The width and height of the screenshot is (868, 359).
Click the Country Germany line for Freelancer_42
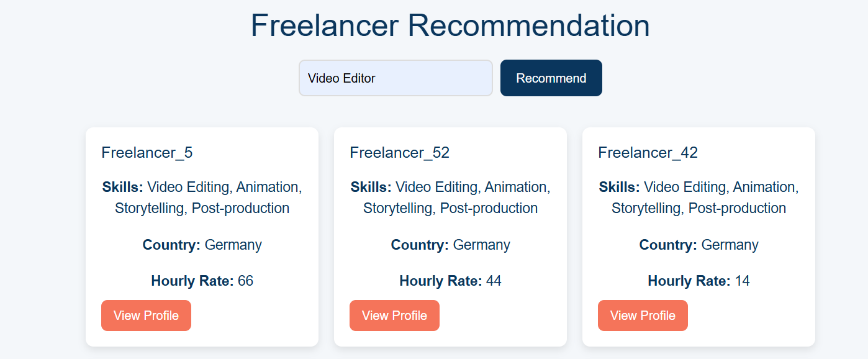[698, 245]
